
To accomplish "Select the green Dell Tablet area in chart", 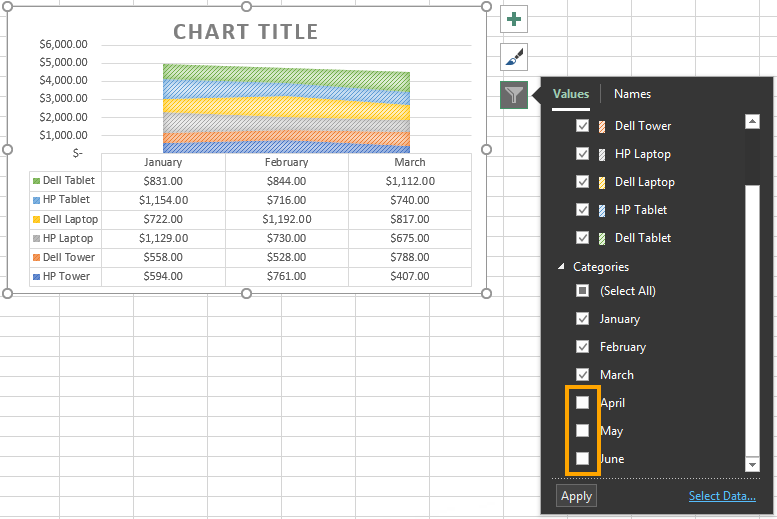I will pyautogui.click(x=286, y=76).
